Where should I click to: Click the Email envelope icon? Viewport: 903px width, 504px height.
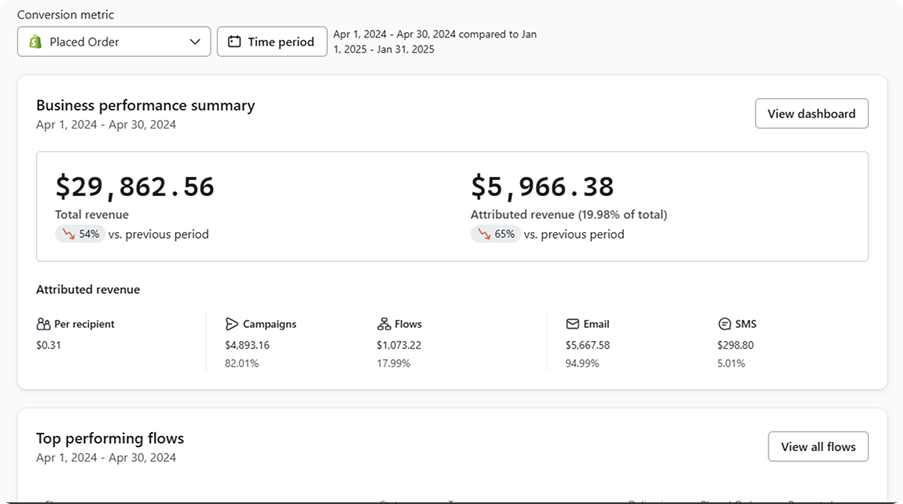[572, 324]
